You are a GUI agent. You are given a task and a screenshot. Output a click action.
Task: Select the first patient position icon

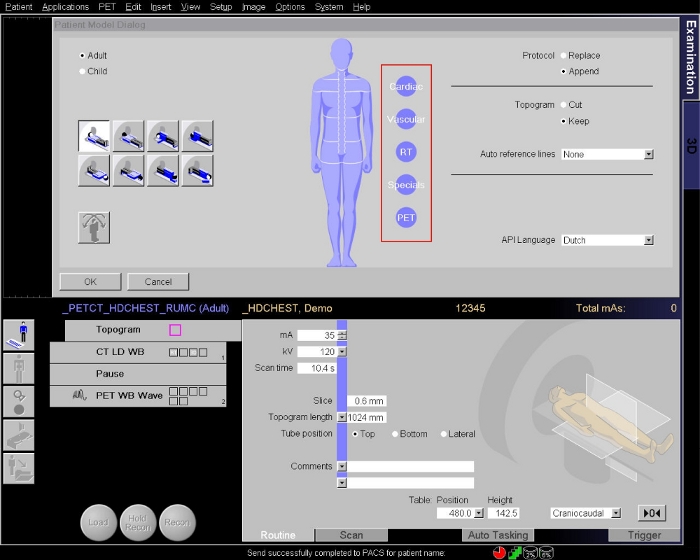tap(94, 135)
